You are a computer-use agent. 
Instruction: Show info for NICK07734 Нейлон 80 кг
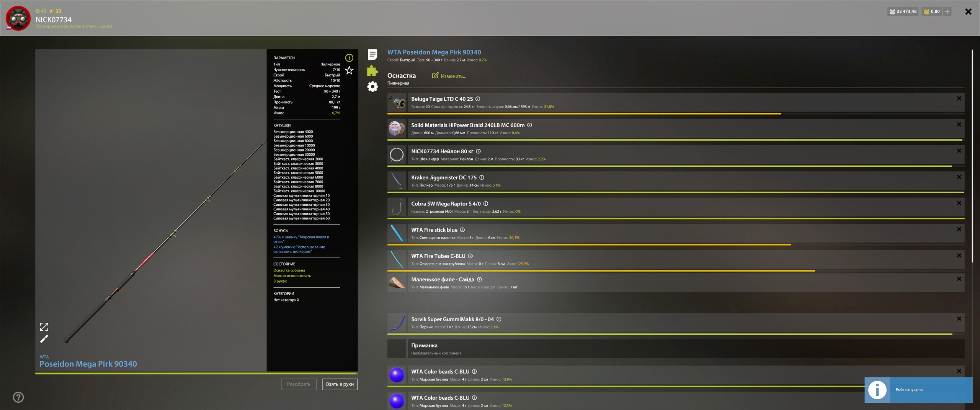[478, 151]
